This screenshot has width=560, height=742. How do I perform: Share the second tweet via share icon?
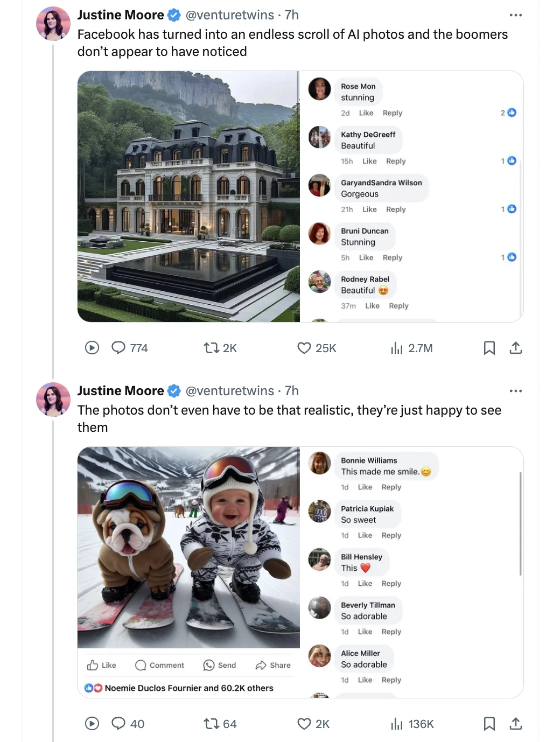[516, 724]
